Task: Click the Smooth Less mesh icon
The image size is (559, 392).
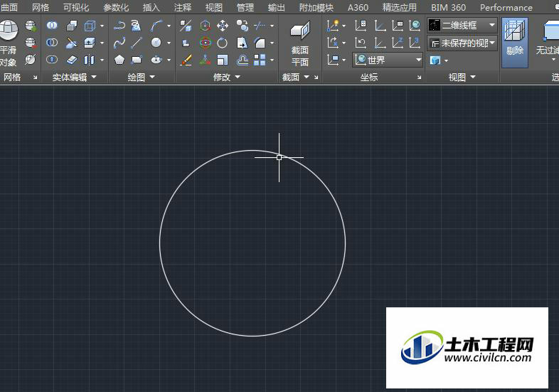Action: 31,43
